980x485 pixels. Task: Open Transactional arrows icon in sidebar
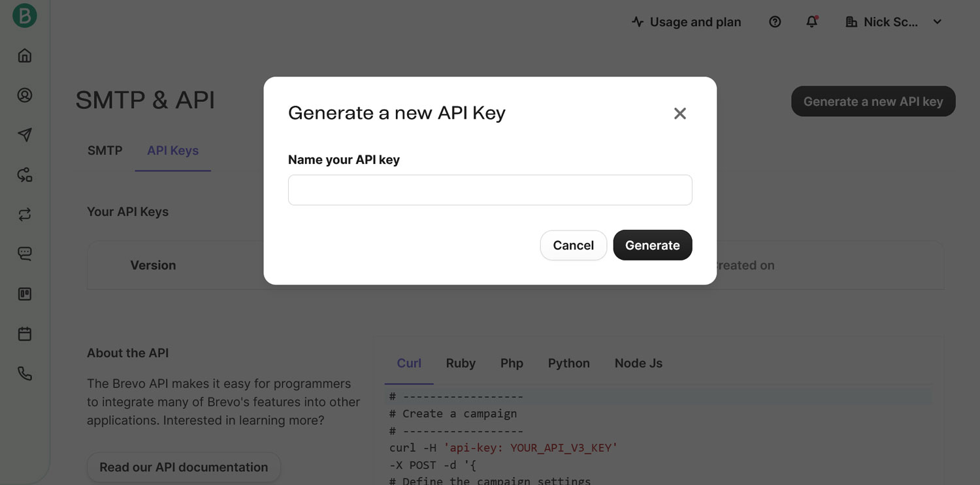(x=25, y=215)
